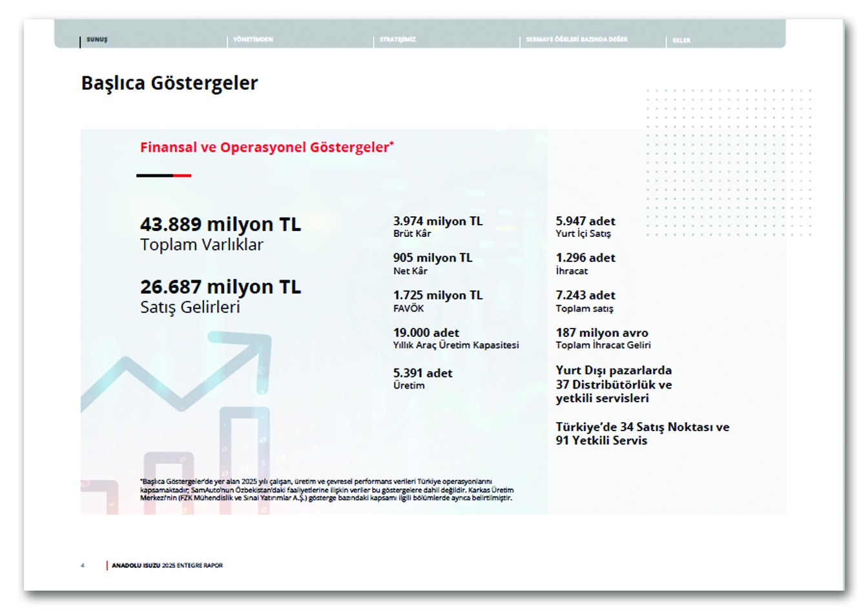Screen dimensions: 868x610
Task: Go to the YÖNETİMDEN tab
Action: 253,40
